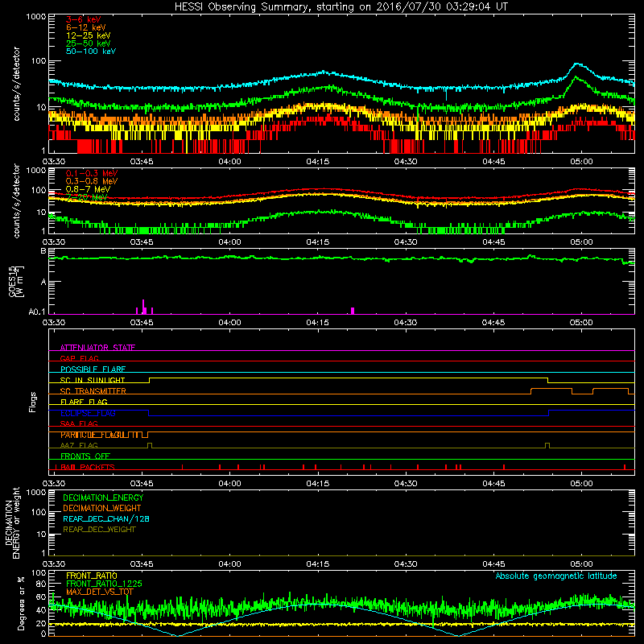
Task: Click the 50-100 keV legend label
Action: pos(91,52)
